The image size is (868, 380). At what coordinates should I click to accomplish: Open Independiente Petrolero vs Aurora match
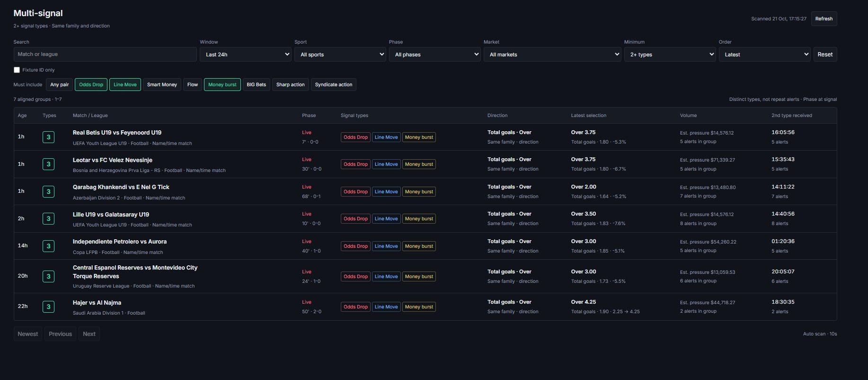(120, 242)
